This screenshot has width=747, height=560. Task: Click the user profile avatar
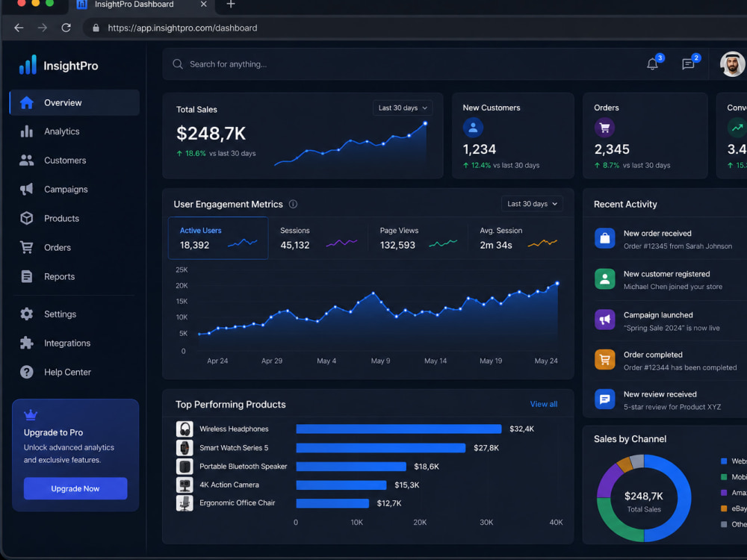[732, 63]
